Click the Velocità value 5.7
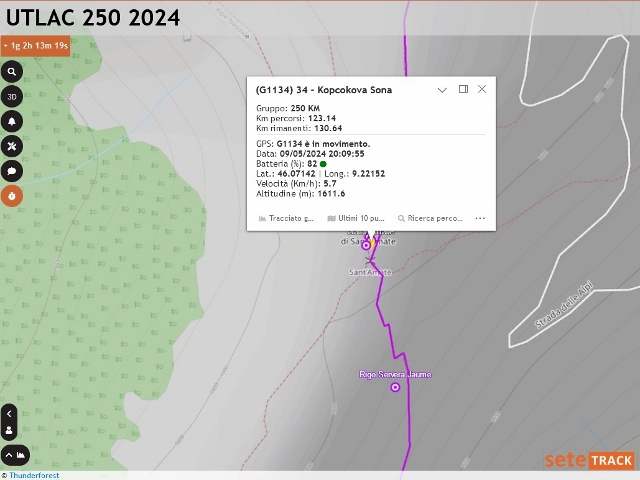 [x=330, y=184]
